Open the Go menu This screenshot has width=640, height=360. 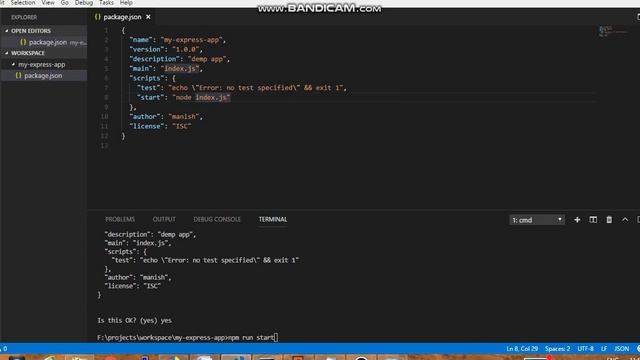[64, 3]
